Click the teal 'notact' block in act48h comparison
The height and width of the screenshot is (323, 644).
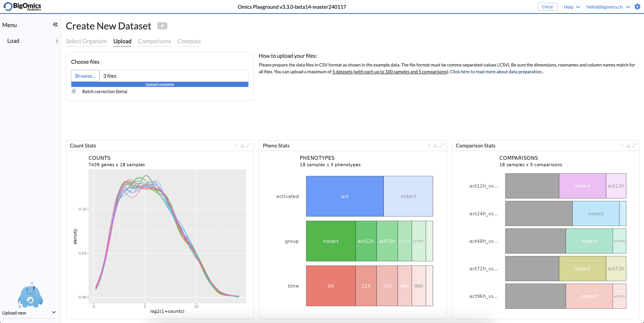coord(589,241)
